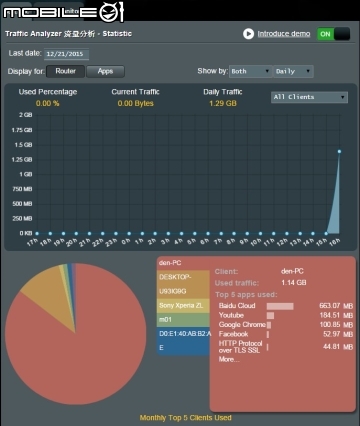Select the DESKTOP-U93K39G client legend entry
This screenshot has width=360, height=426.
pyautogui.click(x=183, y=284)
